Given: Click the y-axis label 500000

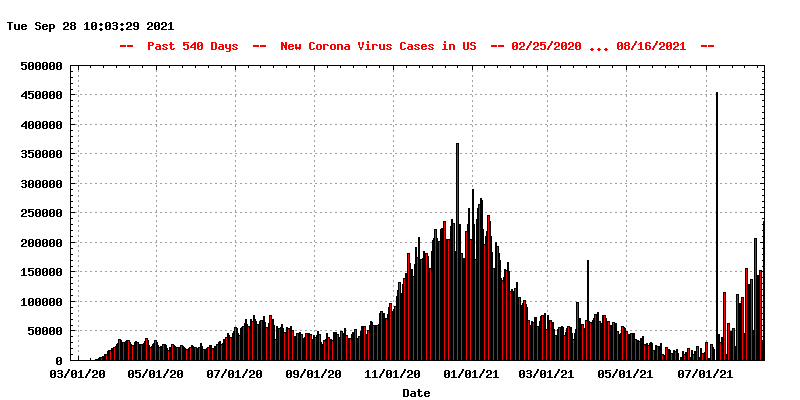Looking at the screenshot, I should 41,66.
